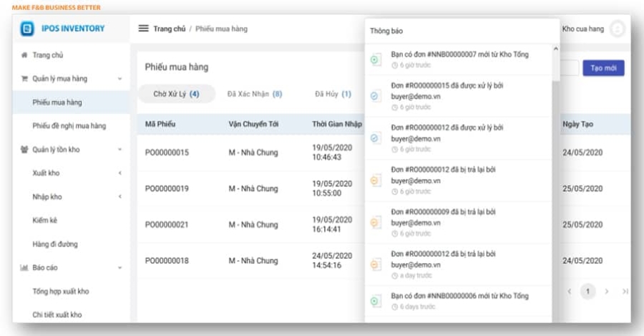Open order PO00000019
Screen dimensions: 644x336
(167, 188)
